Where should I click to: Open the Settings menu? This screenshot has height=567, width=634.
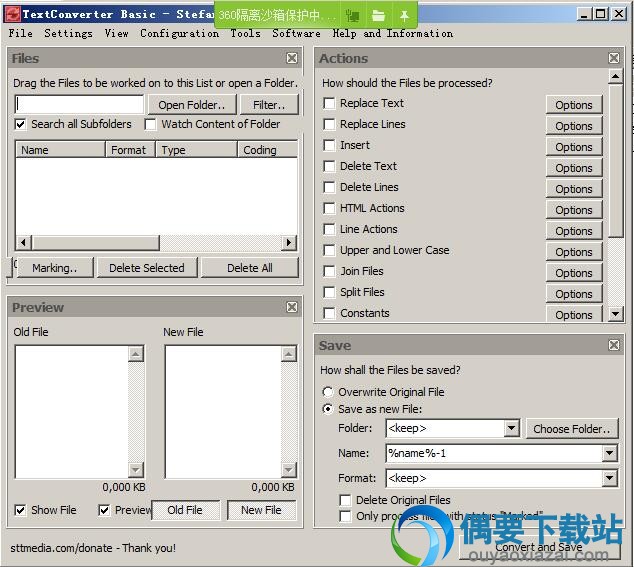point(68,33)
